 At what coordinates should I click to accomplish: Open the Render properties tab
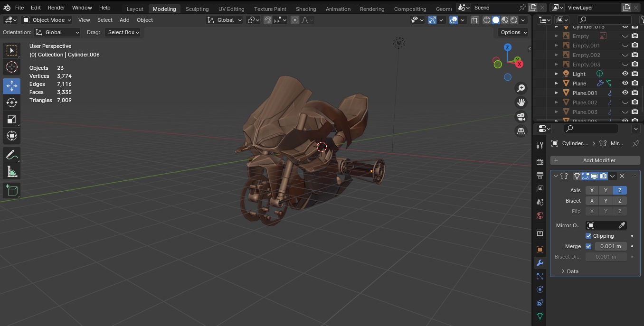(540, 162)
